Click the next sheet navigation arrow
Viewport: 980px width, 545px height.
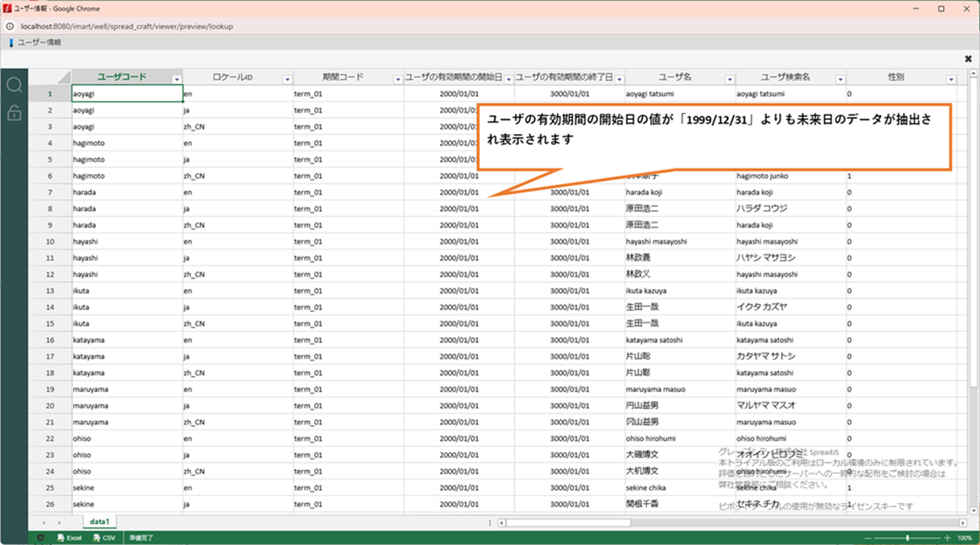tap(59, 523)
